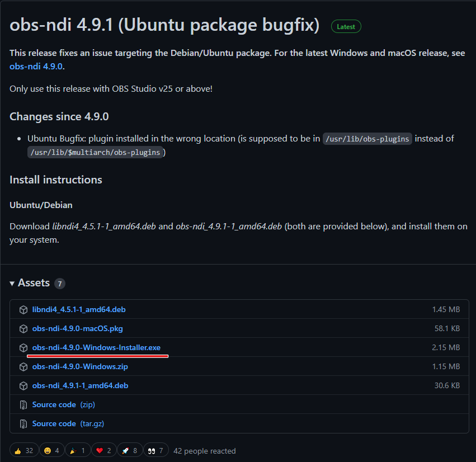Click the package icon beside obs-ndi-4.9.0-Windows.zip
Image resolution: width=476 pixels, height=462 pixels.
click(x=23, y=366)
